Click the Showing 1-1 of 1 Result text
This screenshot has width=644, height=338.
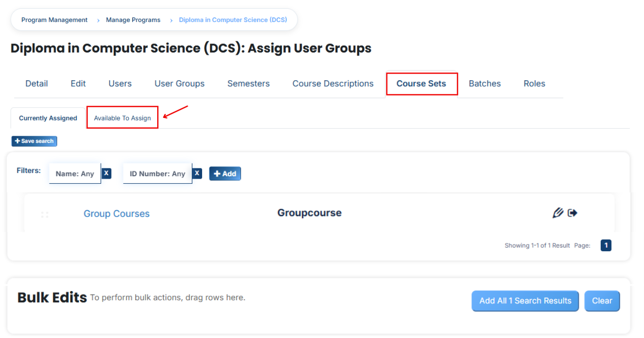tap(537, 246)
